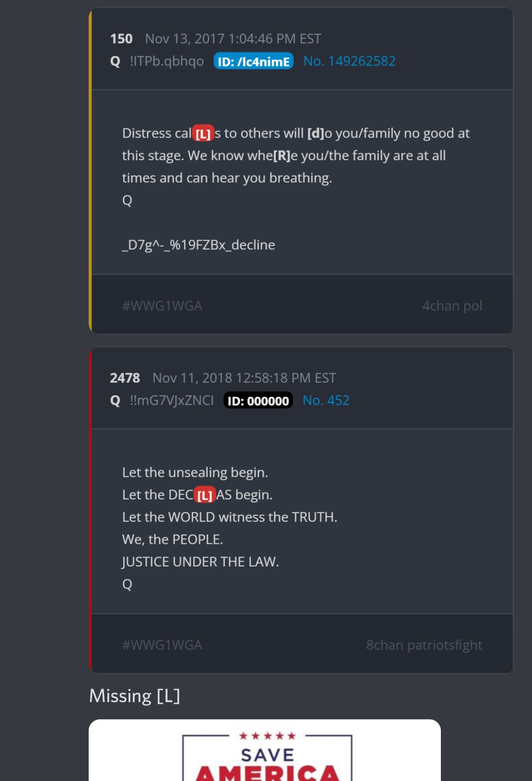Click post number 2478 heading
Screen dimensions: 532x781
125,378
